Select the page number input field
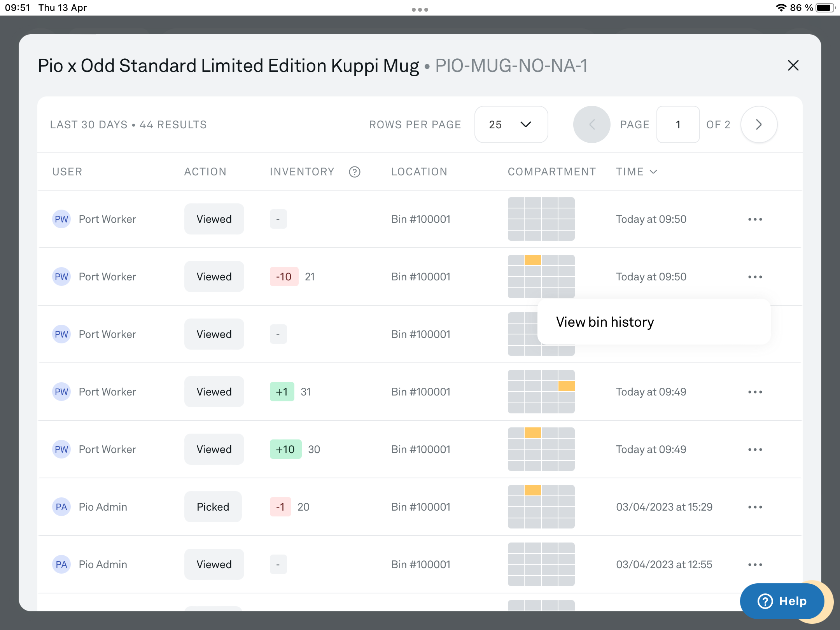The width and height of the screenshot is (840, 630). click(x=678, y=124)
